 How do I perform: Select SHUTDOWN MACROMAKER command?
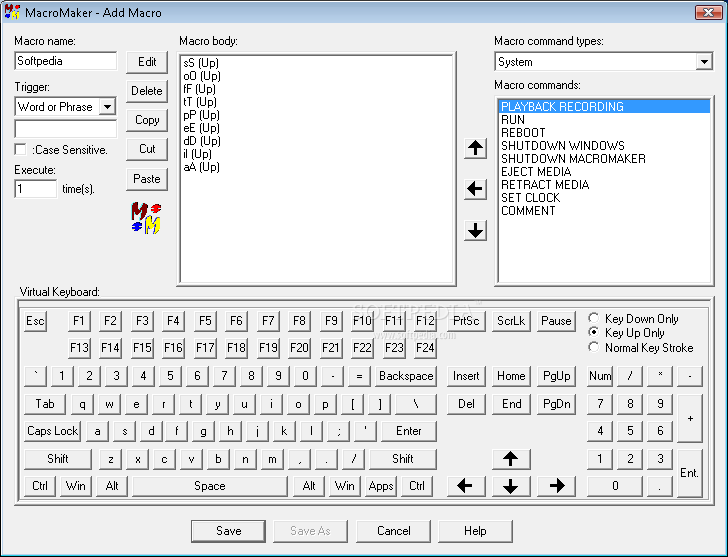[604, 159]
